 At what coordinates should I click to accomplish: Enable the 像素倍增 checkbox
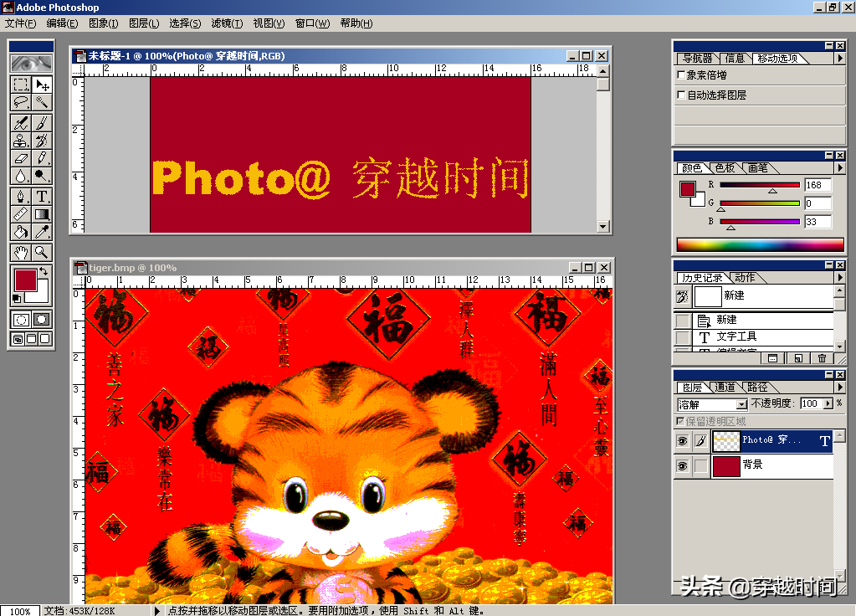click(680, 75)
